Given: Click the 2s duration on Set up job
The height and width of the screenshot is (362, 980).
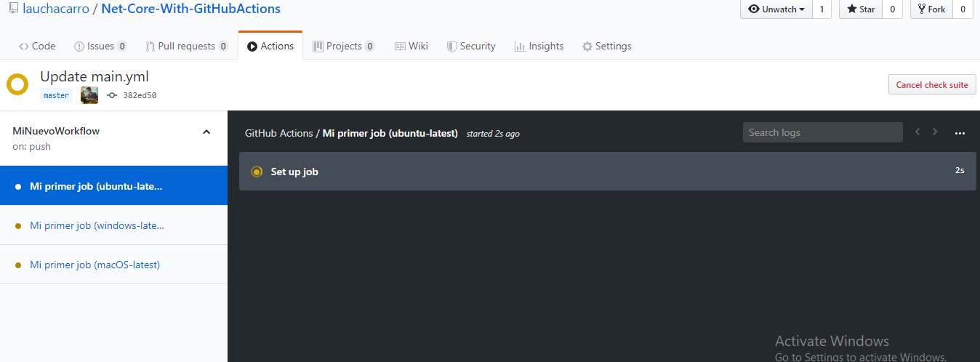Looking at the screenshot, I should tap(960, 170).
